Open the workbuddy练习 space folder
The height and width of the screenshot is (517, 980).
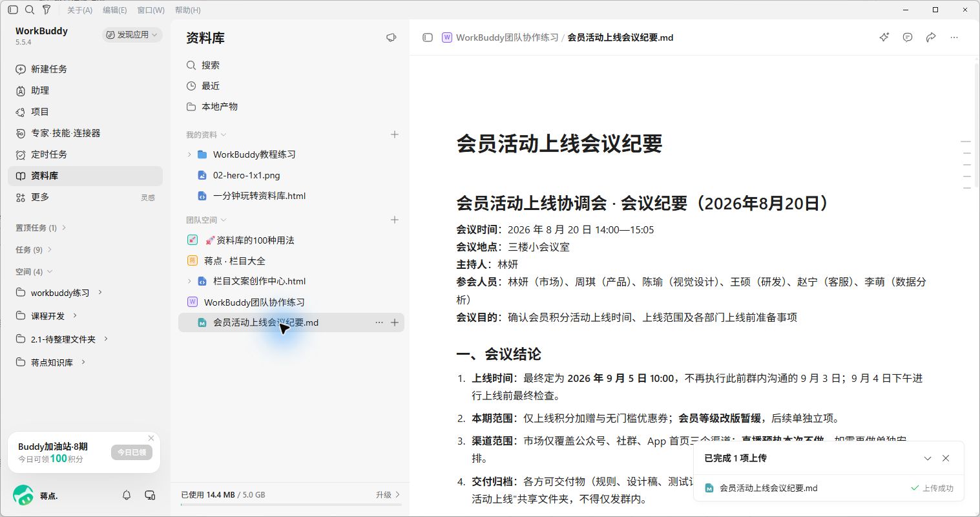tap(59, 293)
